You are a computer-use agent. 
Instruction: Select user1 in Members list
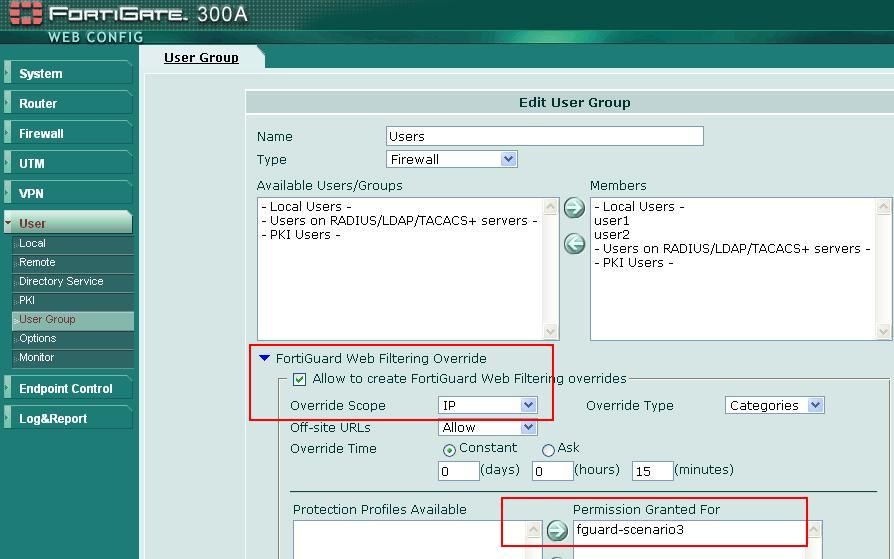tap(612, 221)
